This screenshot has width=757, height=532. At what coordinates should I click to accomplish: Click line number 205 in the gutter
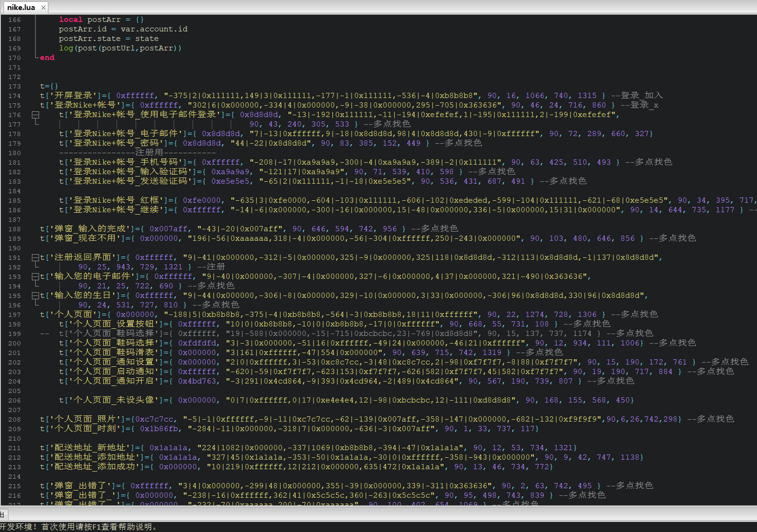[x=14, y=391]
